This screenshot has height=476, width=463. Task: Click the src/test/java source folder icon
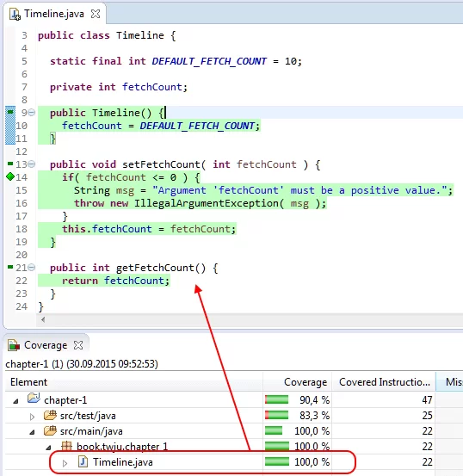click(50, 415)
